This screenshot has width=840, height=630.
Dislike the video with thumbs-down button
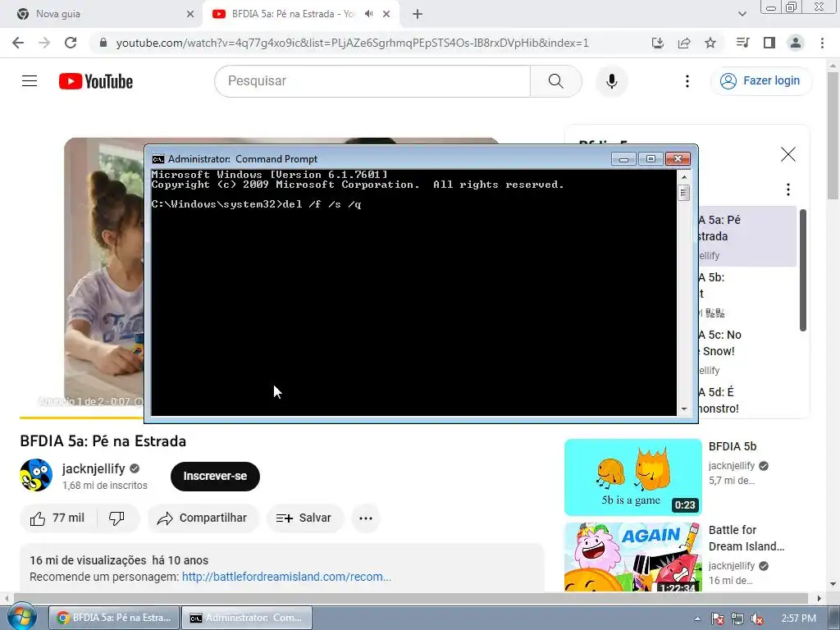(x=116, y=518)
